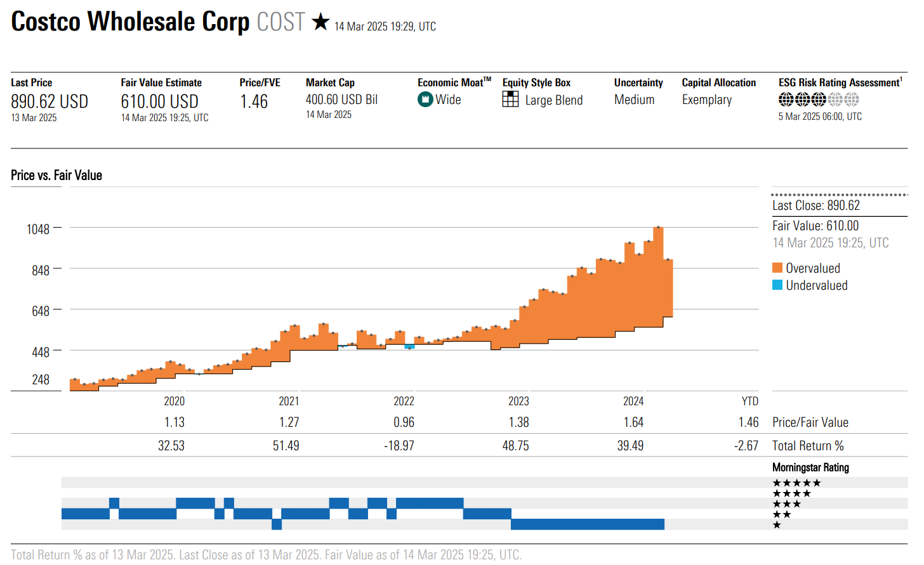This screenshot has height=565, width=924.
Task: Click the three-star rating row label
Action: coord(786,504)
